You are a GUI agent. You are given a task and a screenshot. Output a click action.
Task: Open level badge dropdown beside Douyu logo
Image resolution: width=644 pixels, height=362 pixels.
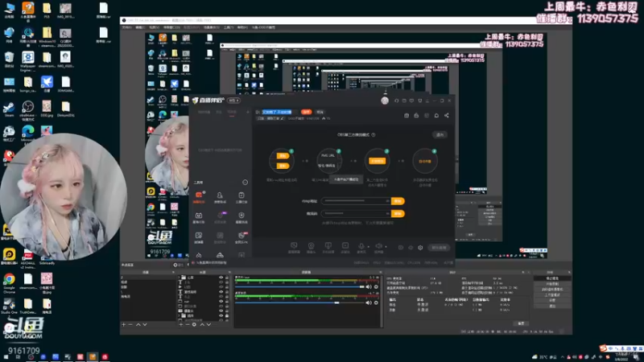pyautogui.click(x=234, y=101)
